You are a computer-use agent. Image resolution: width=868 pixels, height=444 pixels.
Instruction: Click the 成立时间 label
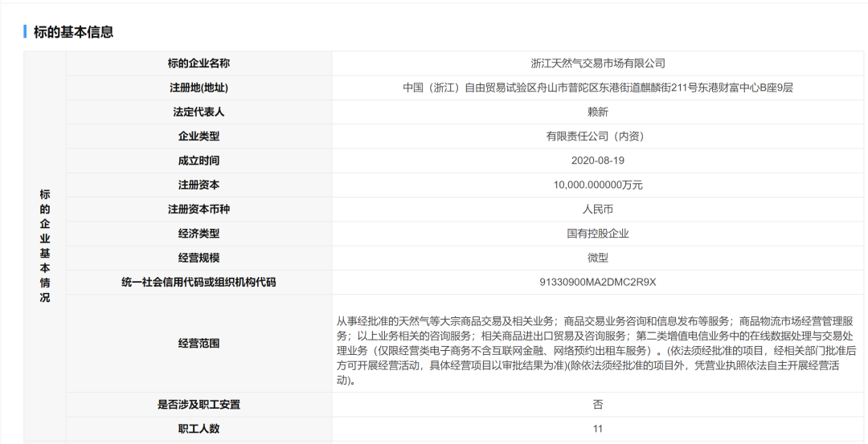(199, 161)
